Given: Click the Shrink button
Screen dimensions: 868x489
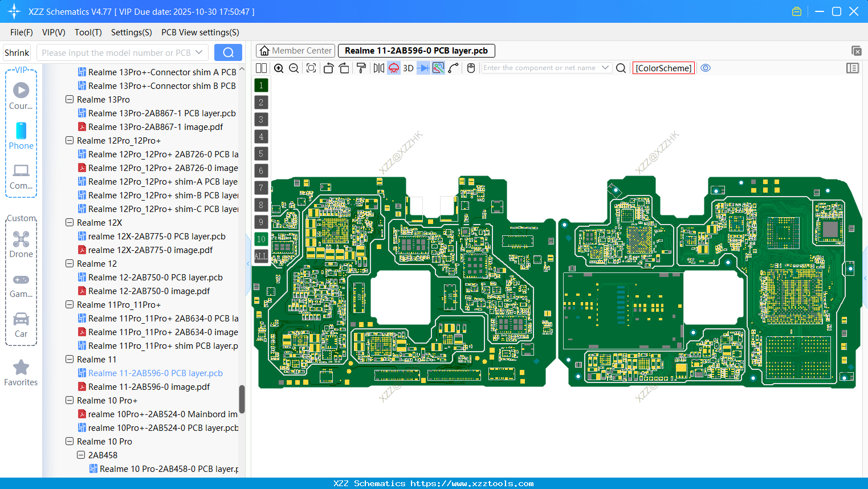Looking at the screenshot, I should [x=17, y=52].
